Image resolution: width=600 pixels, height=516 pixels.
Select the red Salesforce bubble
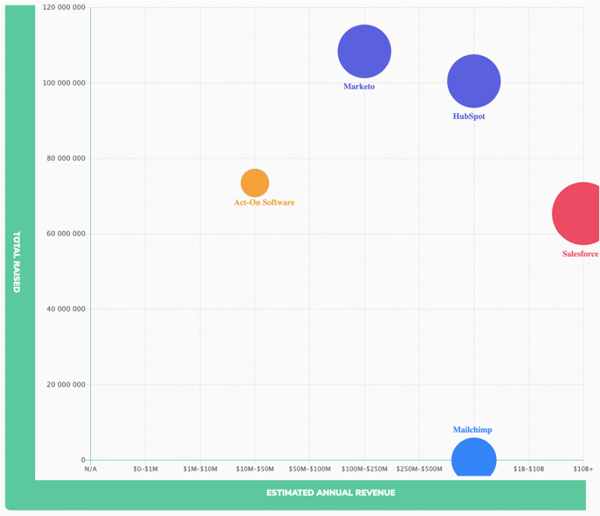580,213
